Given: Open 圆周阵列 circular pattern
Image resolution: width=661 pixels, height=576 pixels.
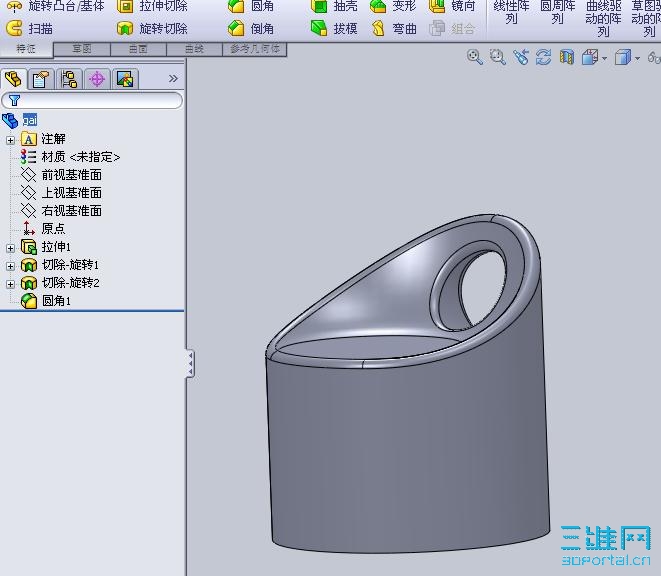Looking at the screenshot, I should pos(558,13).
